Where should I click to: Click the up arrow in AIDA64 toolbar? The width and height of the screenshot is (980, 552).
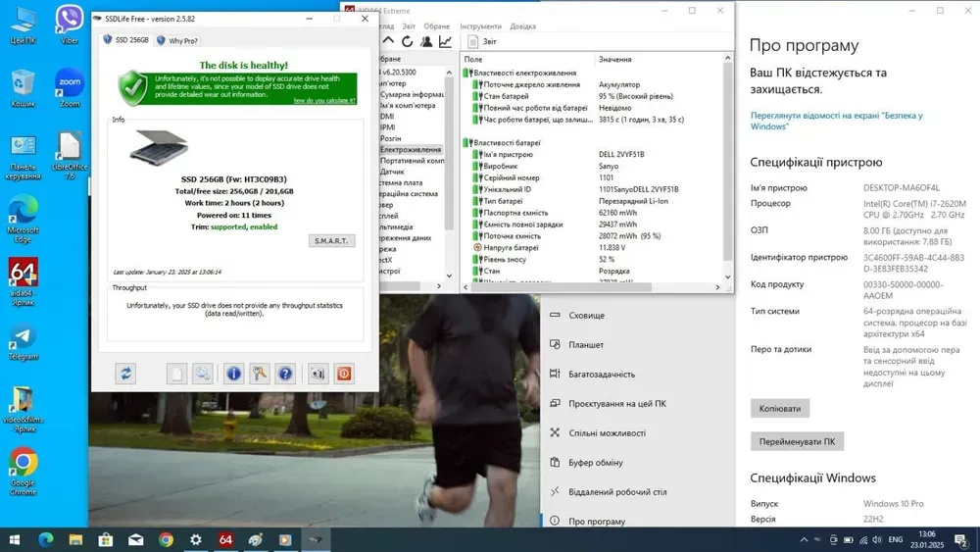(x=389, y=42)
